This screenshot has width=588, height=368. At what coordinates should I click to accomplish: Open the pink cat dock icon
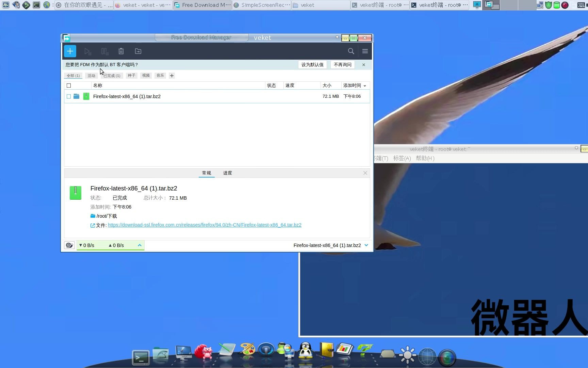click(x=203, y=351)
